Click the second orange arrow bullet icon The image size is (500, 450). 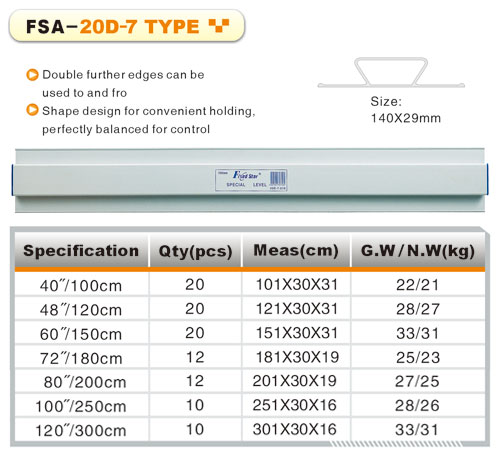32,110
